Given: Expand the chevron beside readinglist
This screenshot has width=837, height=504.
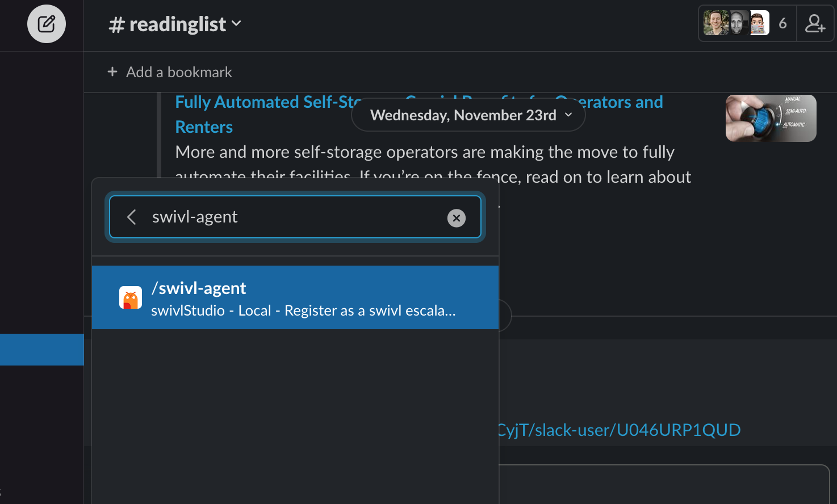Looking at the screenshot, I should [x=237, y=24].
